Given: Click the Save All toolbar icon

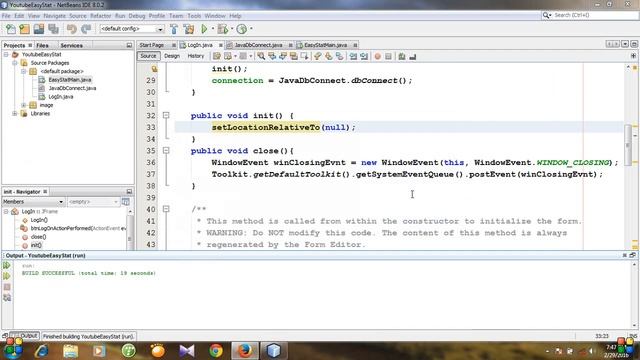Looking at the screenshot, I should click(x=53, y=29).
